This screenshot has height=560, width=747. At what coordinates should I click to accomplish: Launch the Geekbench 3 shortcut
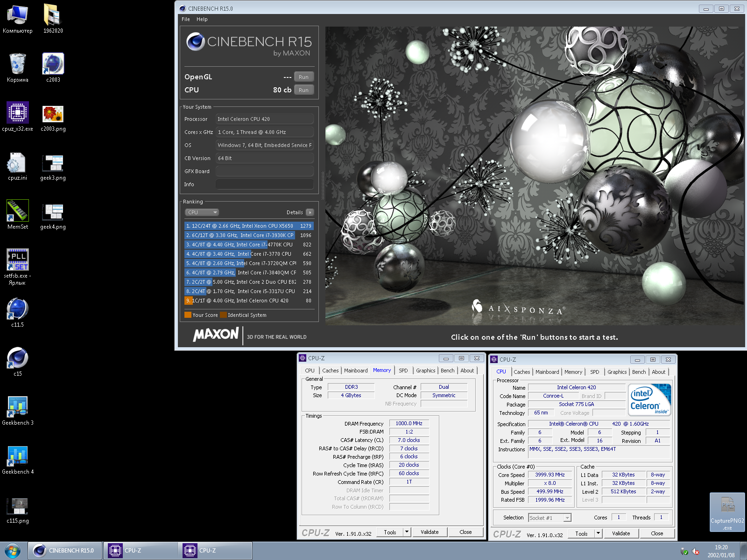click(x=18, y=411)
